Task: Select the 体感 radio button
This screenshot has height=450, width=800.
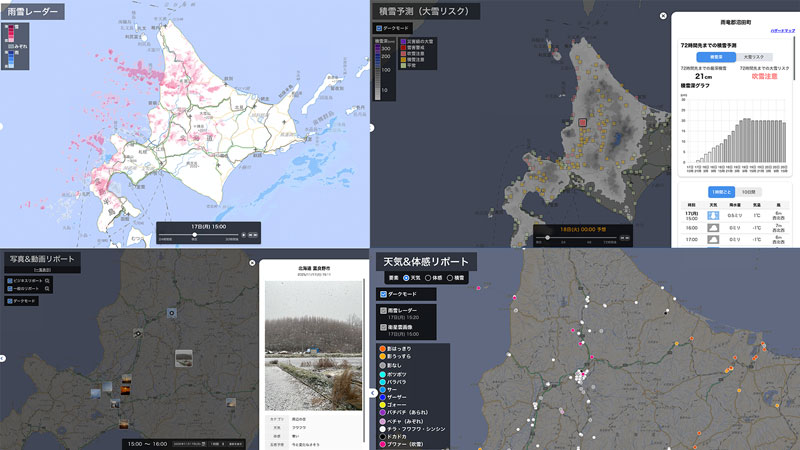Action: coord(428,277)
